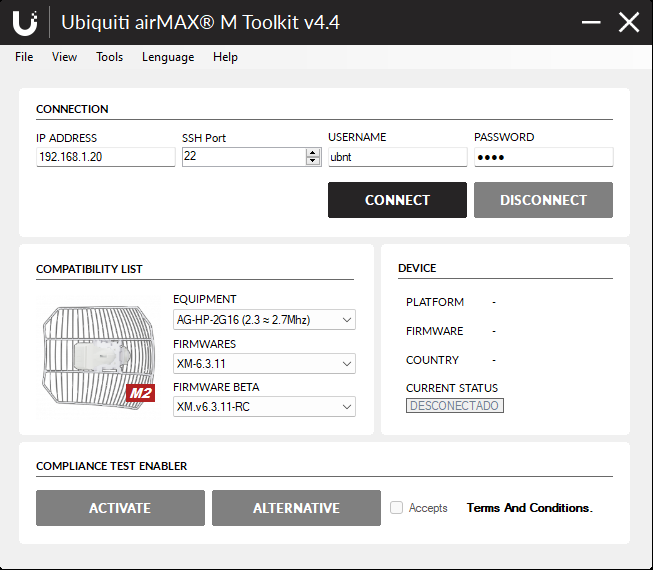The image size is (653, 570).
Task: Open the Tools menu
Action: click(110, 57)
